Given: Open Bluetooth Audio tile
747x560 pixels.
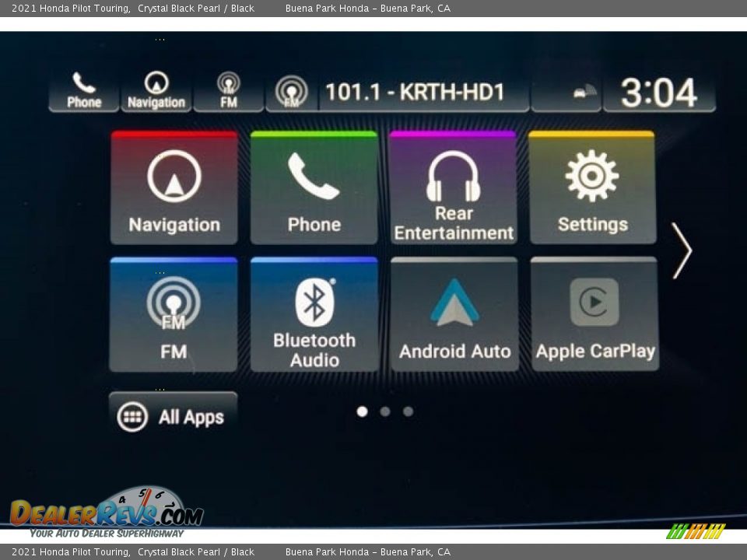Looking at the screenshot, I should [314, 315].
